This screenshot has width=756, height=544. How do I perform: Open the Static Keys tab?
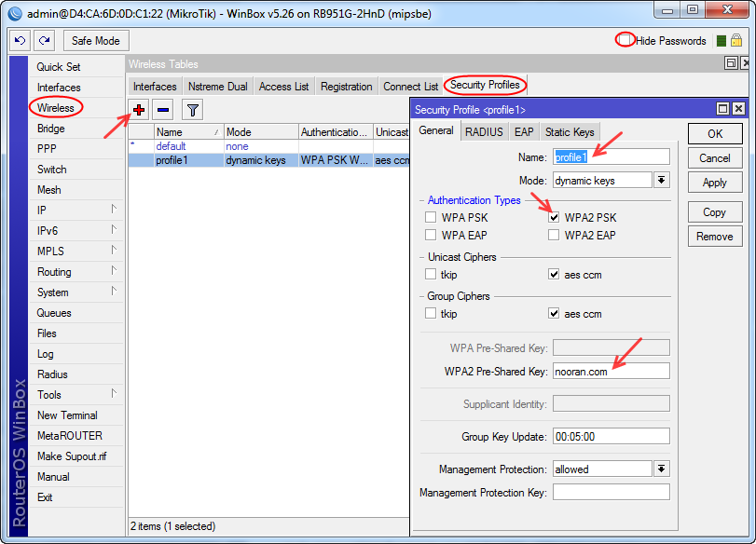point(570,132)
